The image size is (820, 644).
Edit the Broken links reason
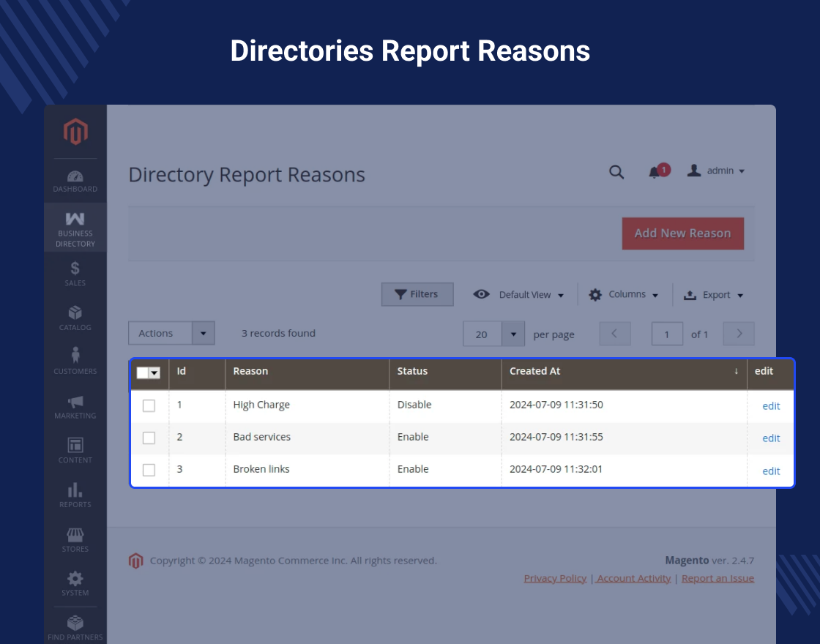pos(771,471)
